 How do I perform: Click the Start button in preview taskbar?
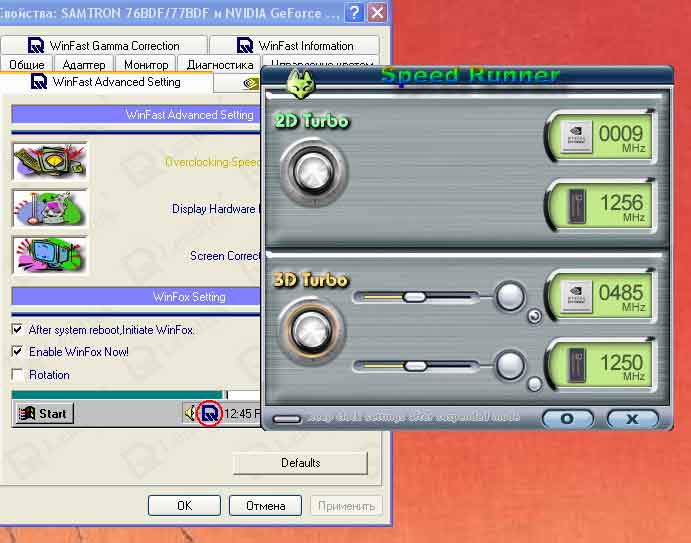44,413
